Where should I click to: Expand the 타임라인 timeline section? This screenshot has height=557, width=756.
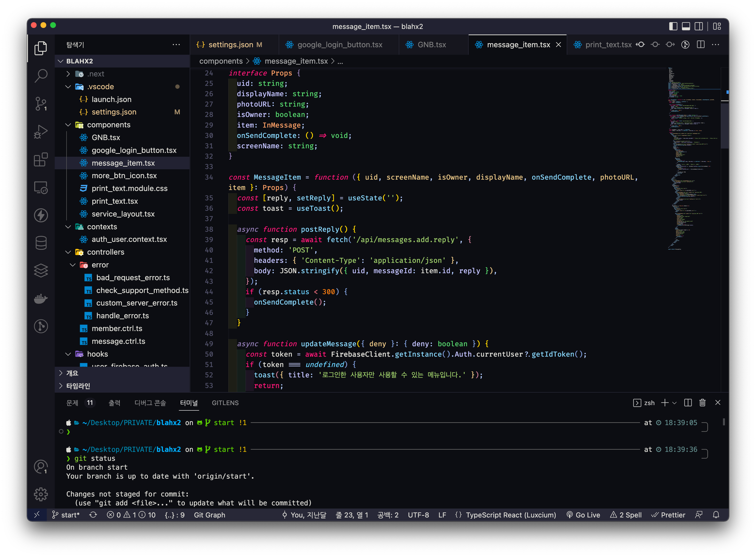click(122, 386)
